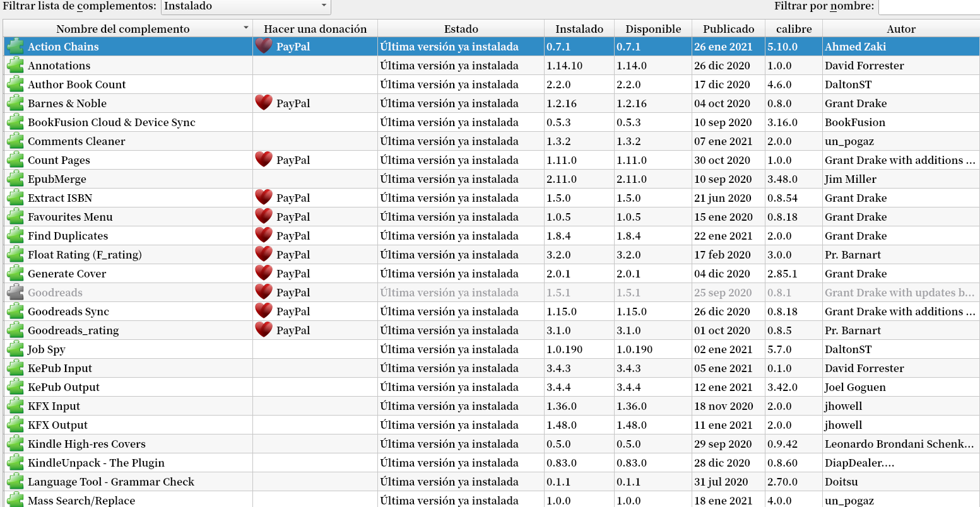Click the Action Chains plugin puzzle icon
This screenshot has width=980, height=507.
point(15,47)
